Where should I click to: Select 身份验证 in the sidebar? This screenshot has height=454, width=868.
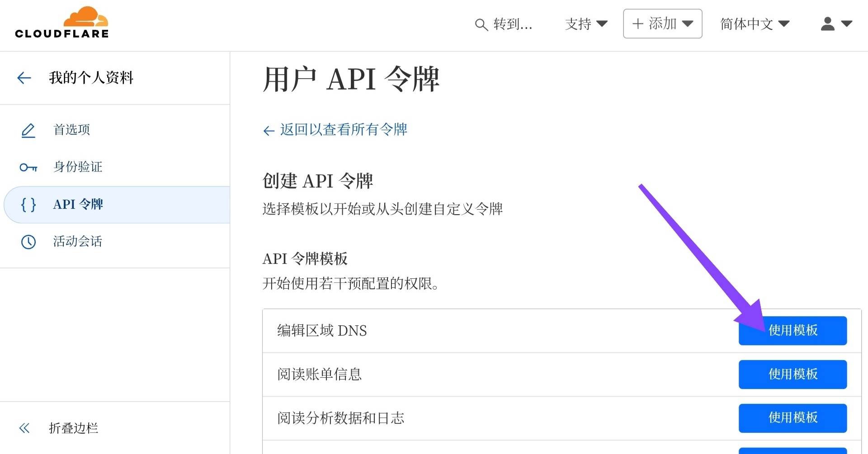tap(78, 167)
